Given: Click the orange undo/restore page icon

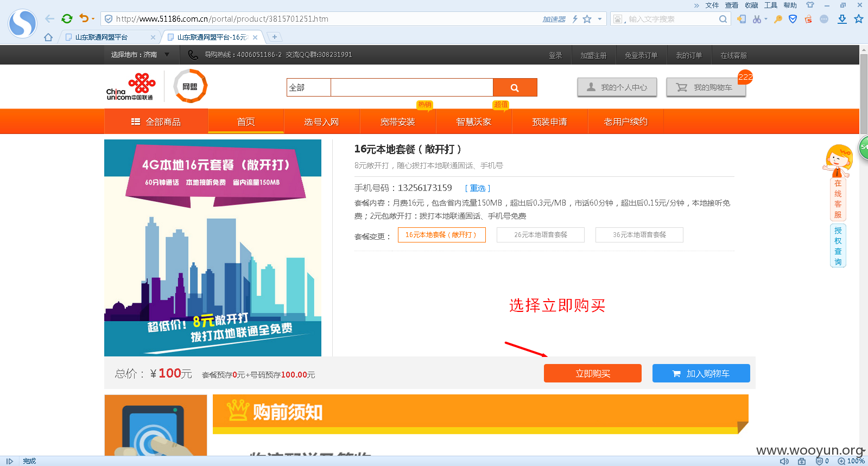Looking at the screenshot, I should click(x=84, y=18).
